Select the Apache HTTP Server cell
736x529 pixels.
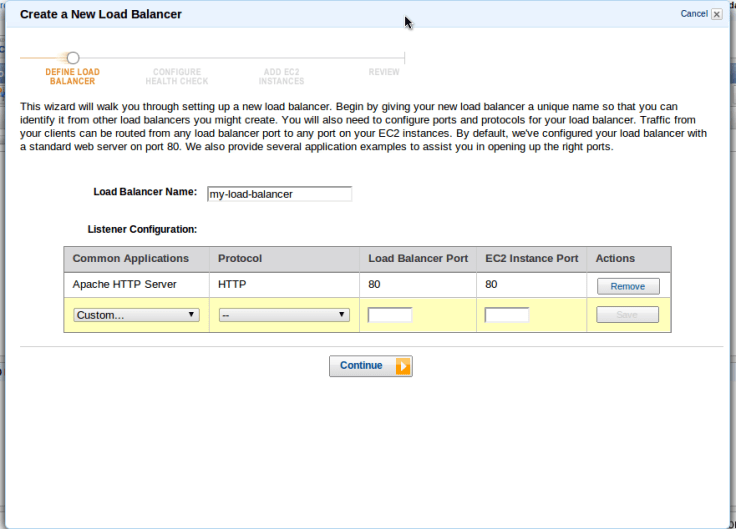tap(125, 285)
